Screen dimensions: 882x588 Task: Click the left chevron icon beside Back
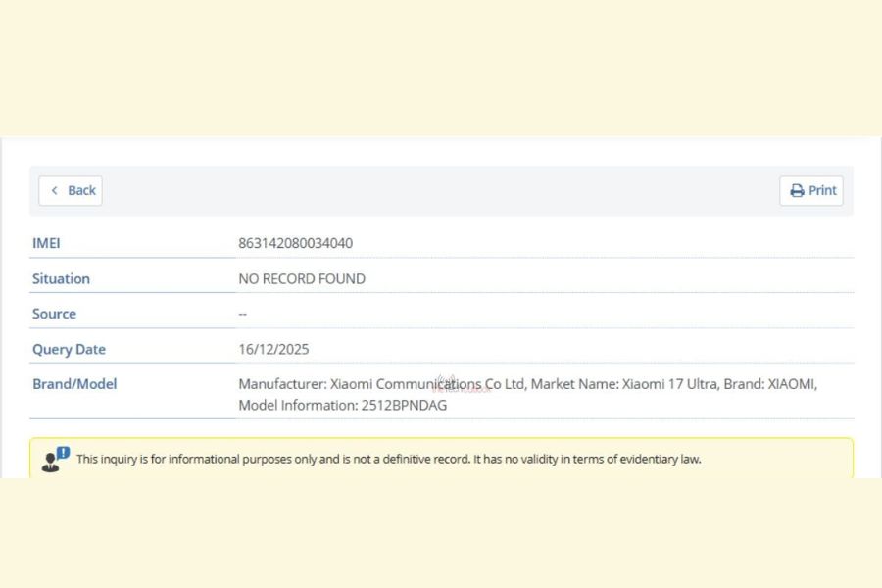click(54, 190)
